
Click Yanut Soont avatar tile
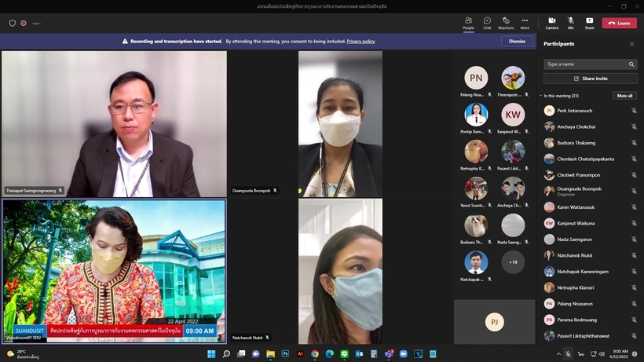tap(476, 188)
